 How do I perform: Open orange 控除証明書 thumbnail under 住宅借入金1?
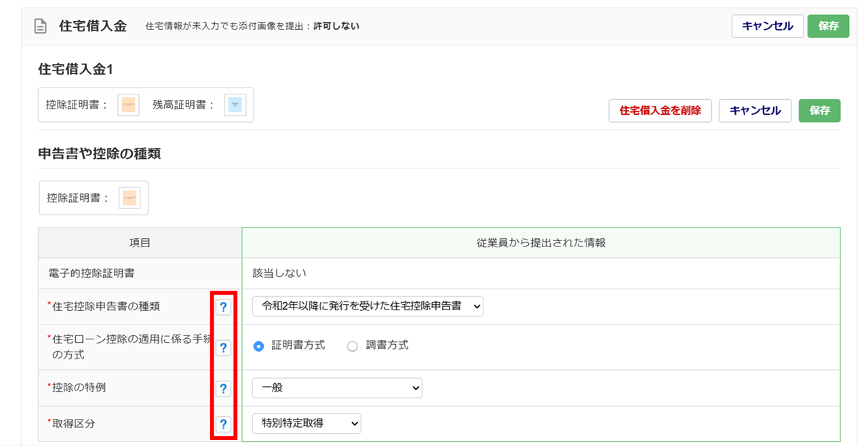click(128, 105)
